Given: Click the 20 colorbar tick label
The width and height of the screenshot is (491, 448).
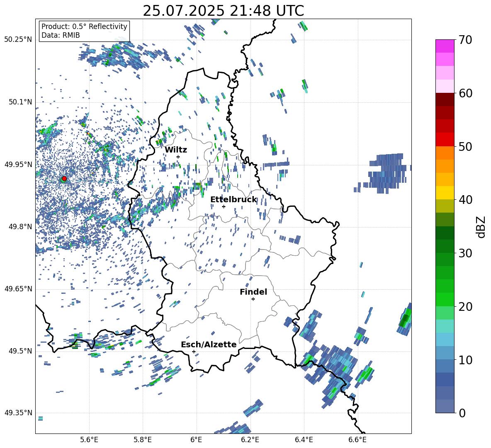Looking at the screenshot, I should click(465, 307).
